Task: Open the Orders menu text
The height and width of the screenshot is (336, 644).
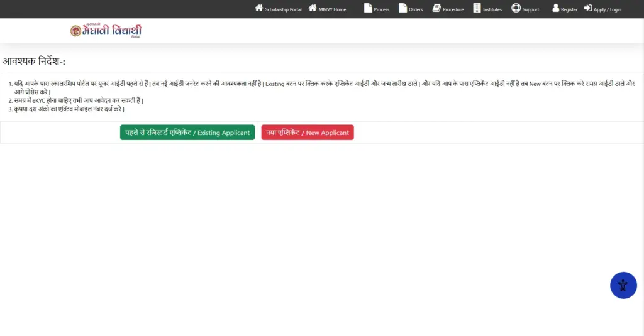Action: 416,9
